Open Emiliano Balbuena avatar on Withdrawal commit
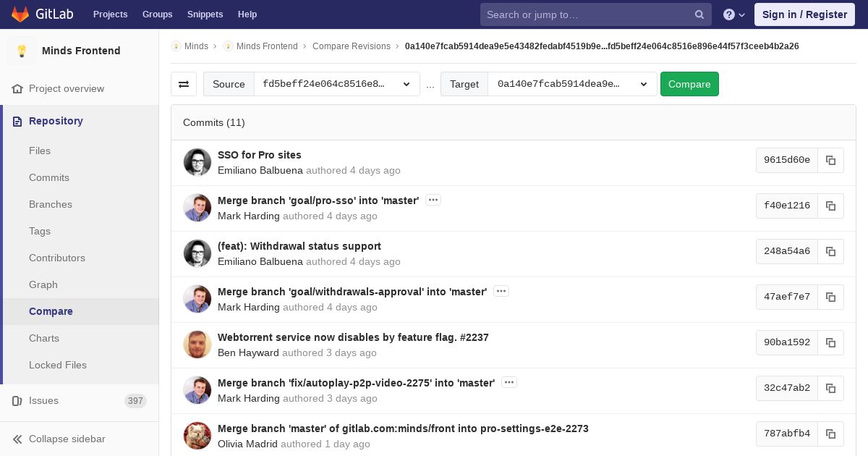Viewport: 868px width, 456px height. coord(197,253)
